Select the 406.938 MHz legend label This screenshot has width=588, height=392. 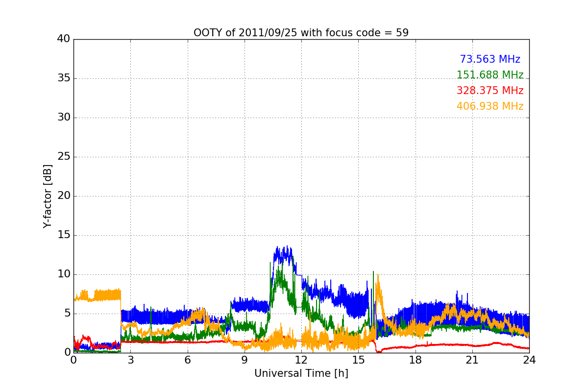pyautogui.click(x=490, y=106)
